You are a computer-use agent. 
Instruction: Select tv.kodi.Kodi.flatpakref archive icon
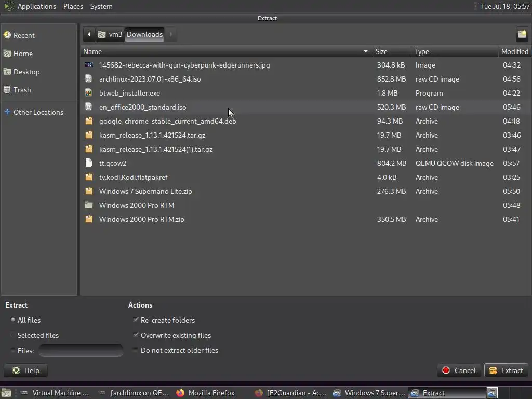pos(88,177)
